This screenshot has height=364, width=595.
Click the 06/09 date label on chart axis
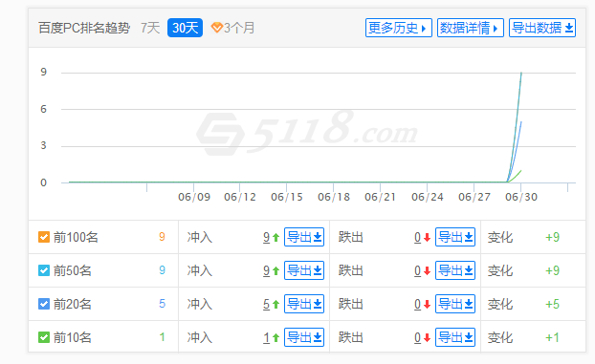click(194, 197)
